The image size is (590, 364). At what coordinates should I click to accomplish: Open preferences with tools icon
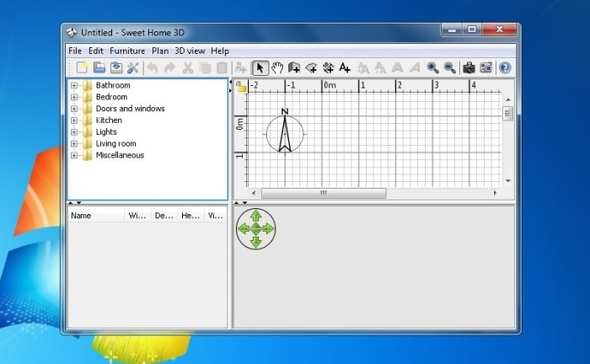point(133,67)
